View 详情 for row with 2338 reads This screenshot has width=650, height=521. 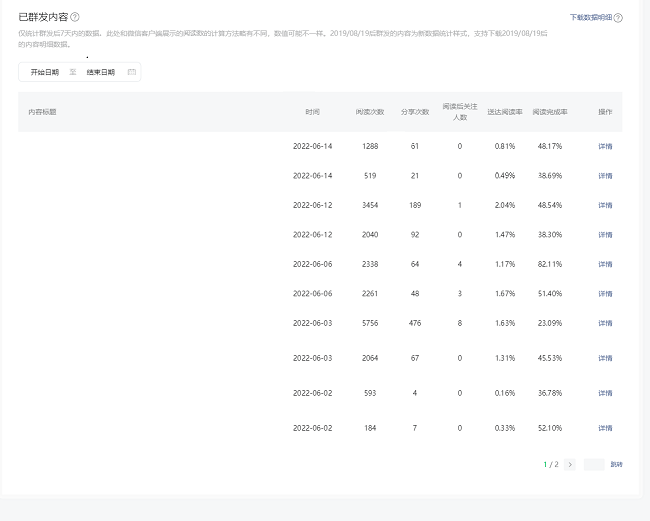(x=605, y=264)
